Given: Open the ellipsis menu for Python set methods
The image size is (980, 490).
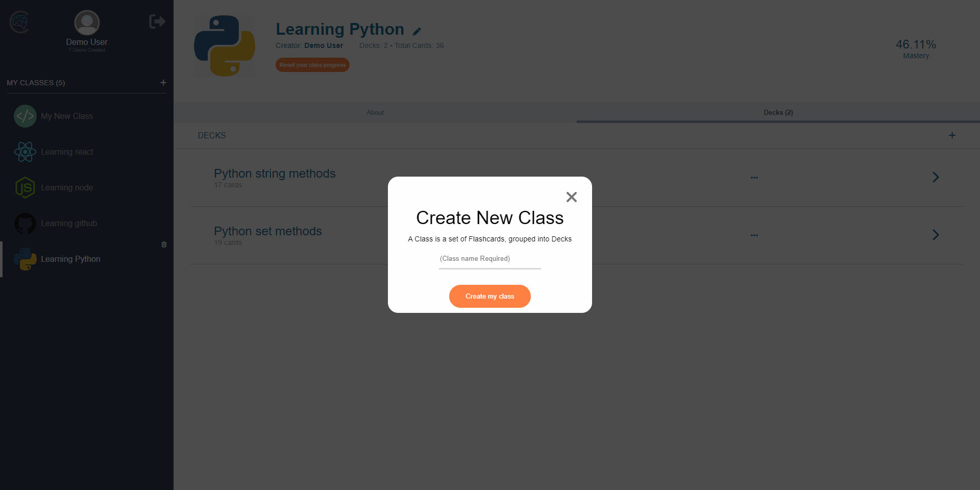Looking at the screenshot, I should coord(754,235).
